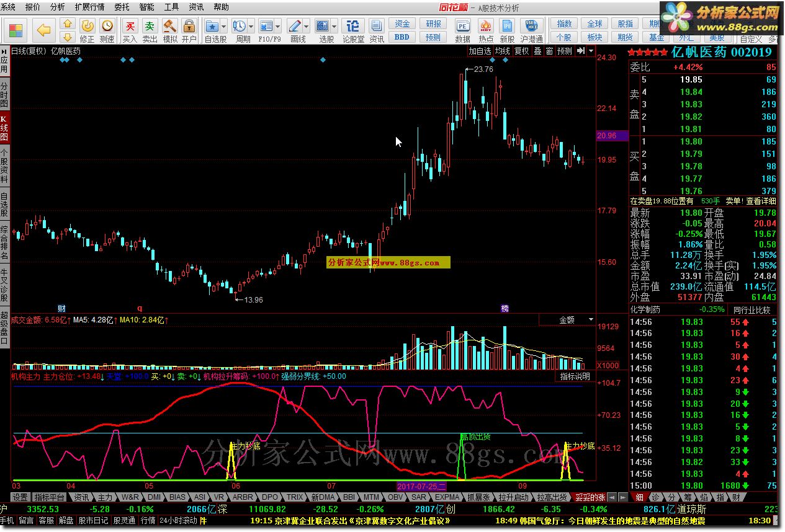The width and height of the screenshot is (785, 532).
Task: Toggle 预测 forecast on chart header
Action: [565, 51]
